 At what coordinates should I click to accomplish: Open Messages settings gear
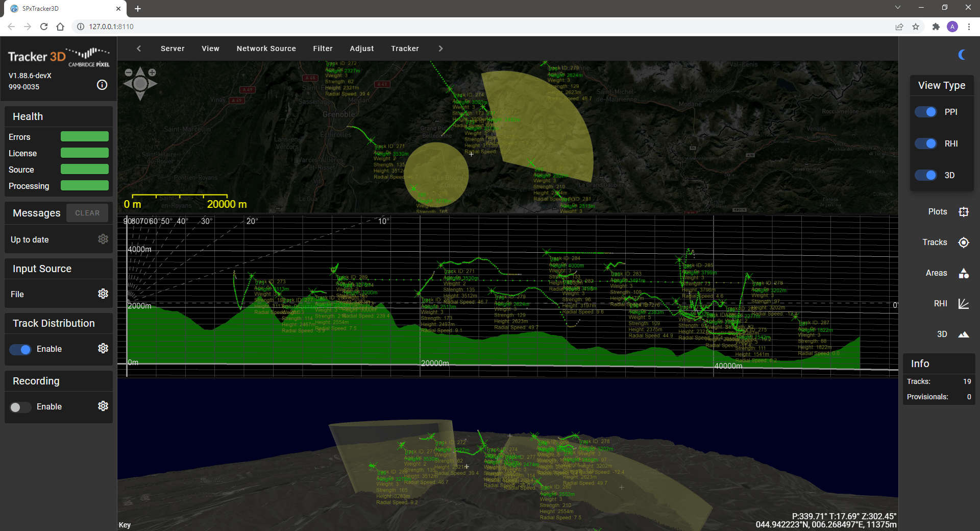click(x=103, y=239)
